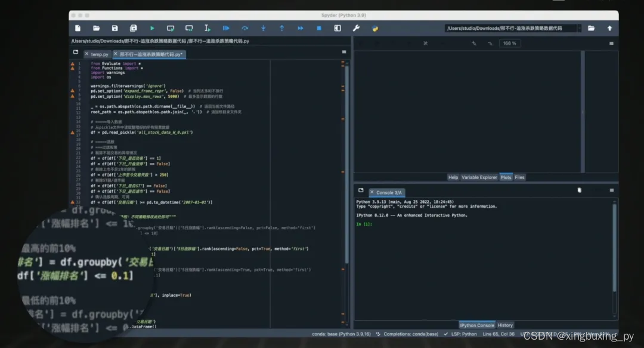
Task: Open the editor file browser icon
Action: [76, 53]
